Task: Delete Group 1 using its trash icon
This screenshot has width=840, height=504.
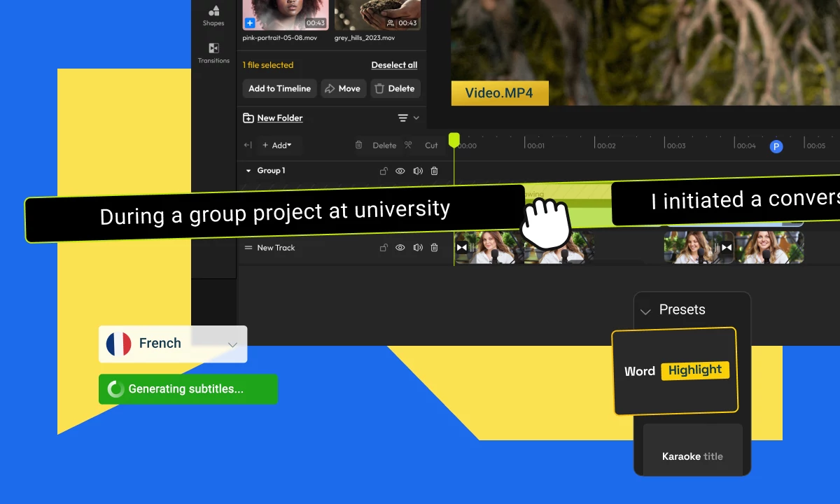Action: [x=434, y=171]
